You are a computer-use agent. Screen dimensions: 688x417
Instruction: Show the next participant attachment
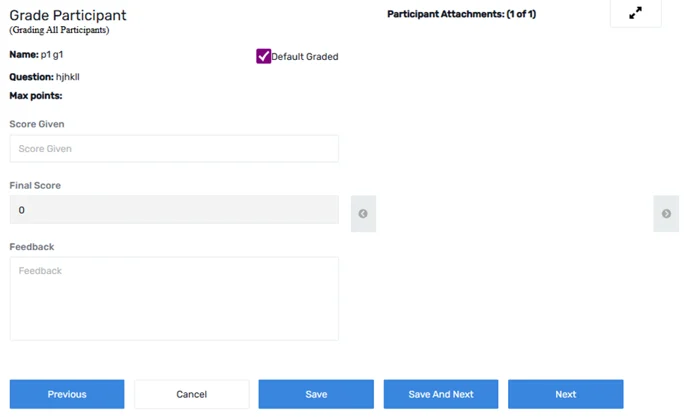click(x=666, y=214)
